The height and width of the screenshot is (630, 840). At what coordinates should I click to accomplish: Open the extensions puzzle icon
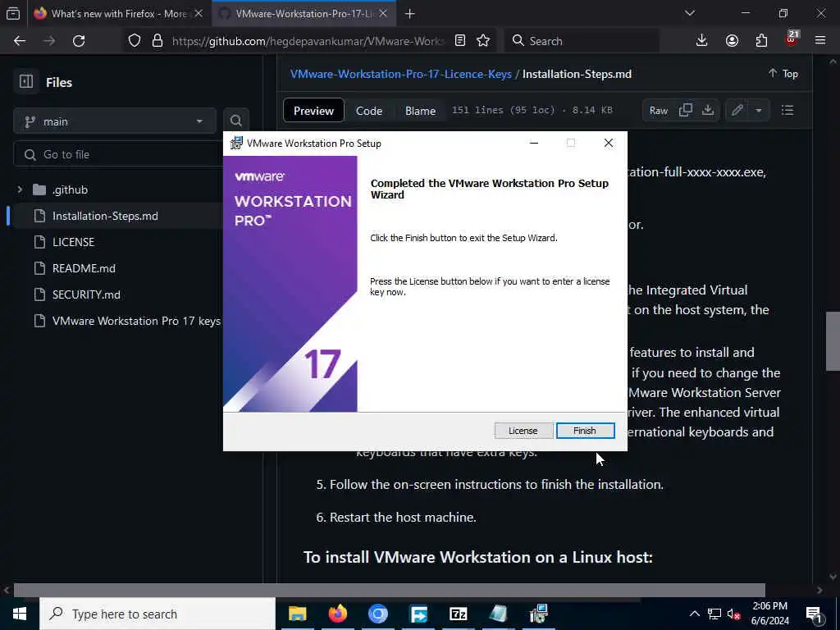[761, 41]
